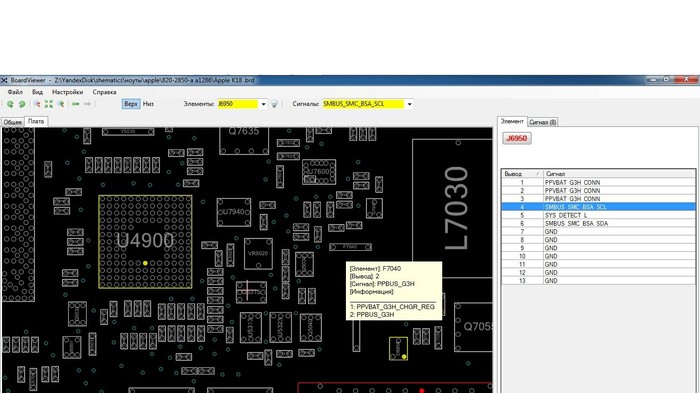The image size is (700, 393).
Task: Click the grey forward arrow icon
Action: tap(87, 104)
